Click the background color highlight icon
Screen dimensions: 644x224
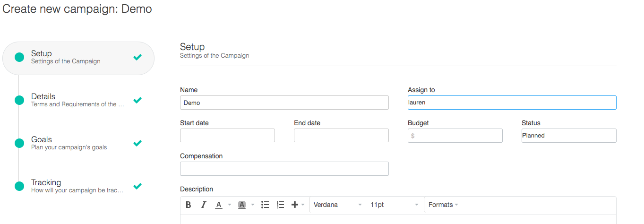click(242, 205)
